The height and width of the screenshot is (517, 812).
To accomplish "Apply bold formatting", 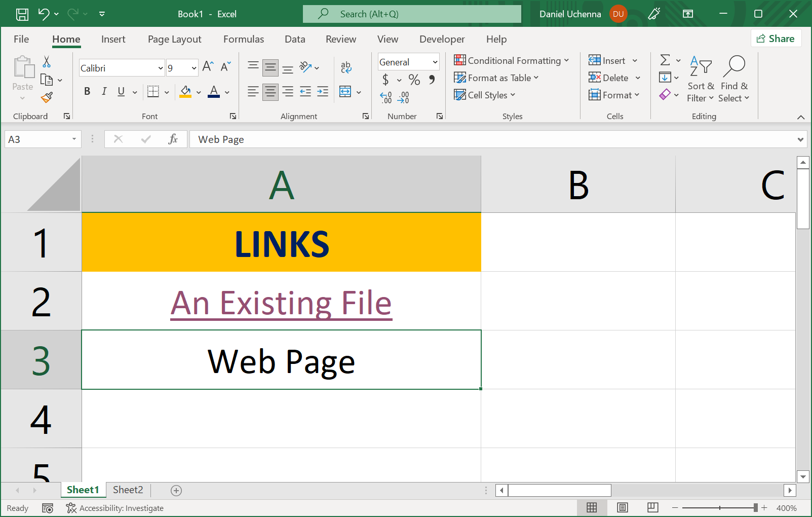I will [x=87, y=92].
